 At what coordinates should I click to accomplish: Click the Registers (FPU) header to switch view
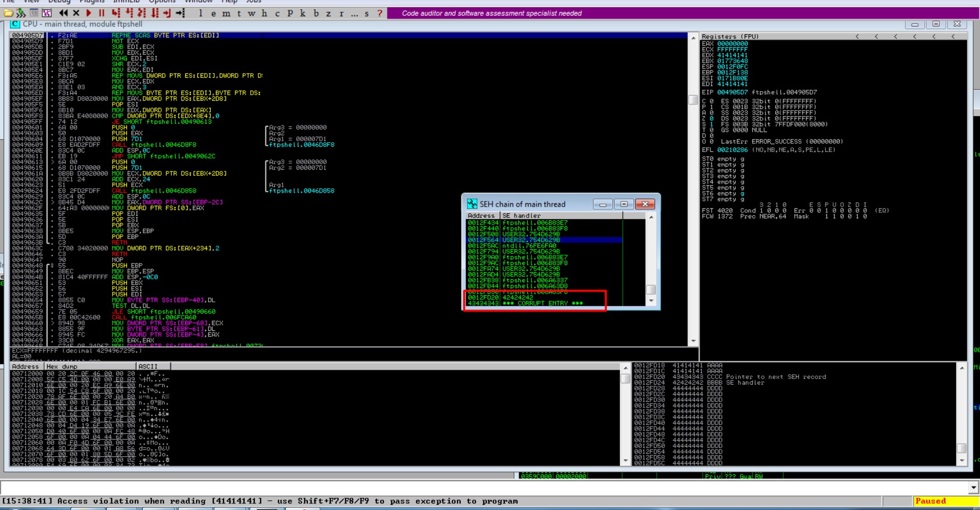(730, 36)
